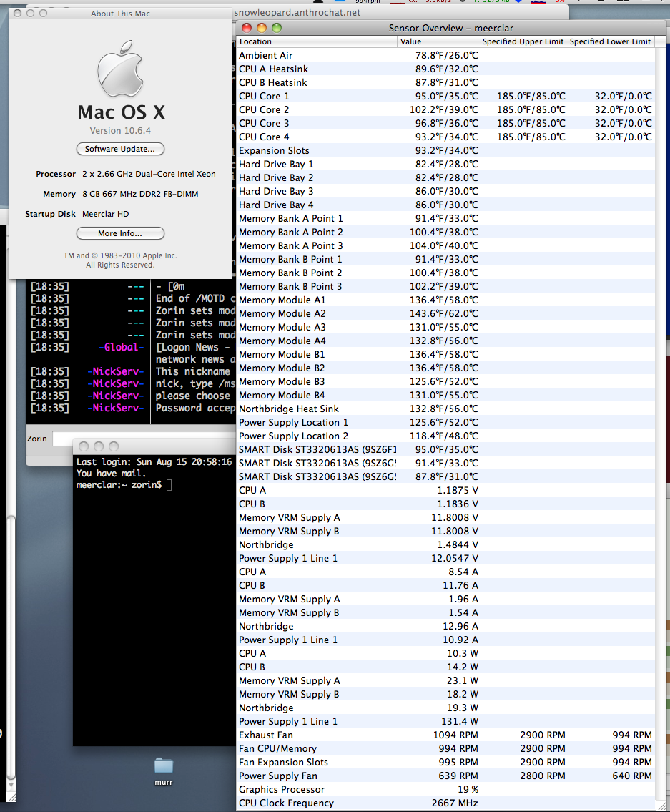Click the Memory 8 GB info line
The image size is (670, 812).
pos(120,194)
